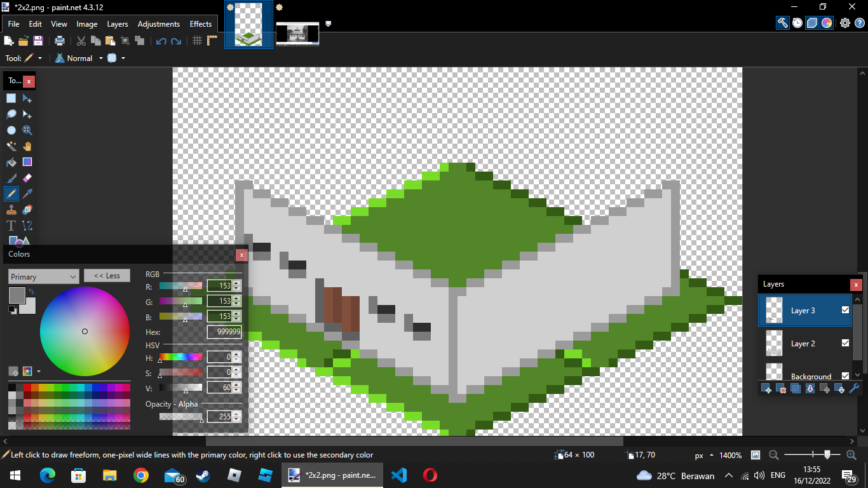Toggle the rulers icon
This screenshot has width=868, height=488.
coord(212,41)
